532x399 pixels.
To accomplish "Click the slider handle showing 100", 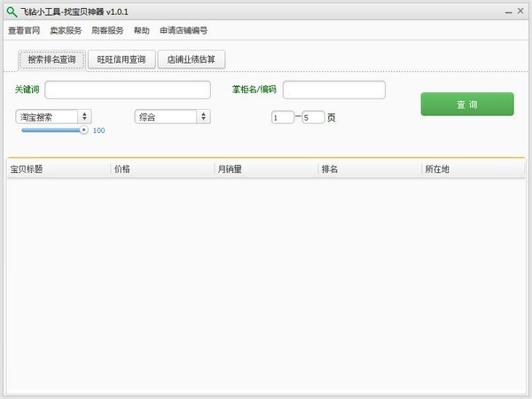I will point(83,130).
